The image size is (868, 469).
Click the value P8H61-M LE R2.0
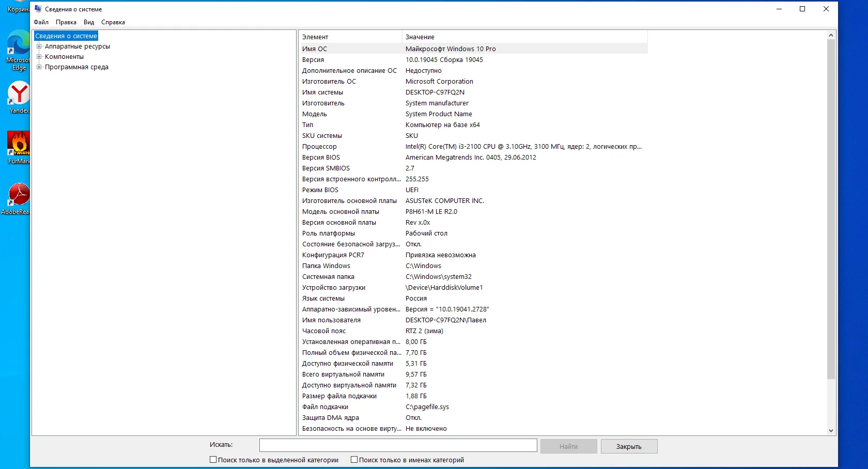coord(431,212)
